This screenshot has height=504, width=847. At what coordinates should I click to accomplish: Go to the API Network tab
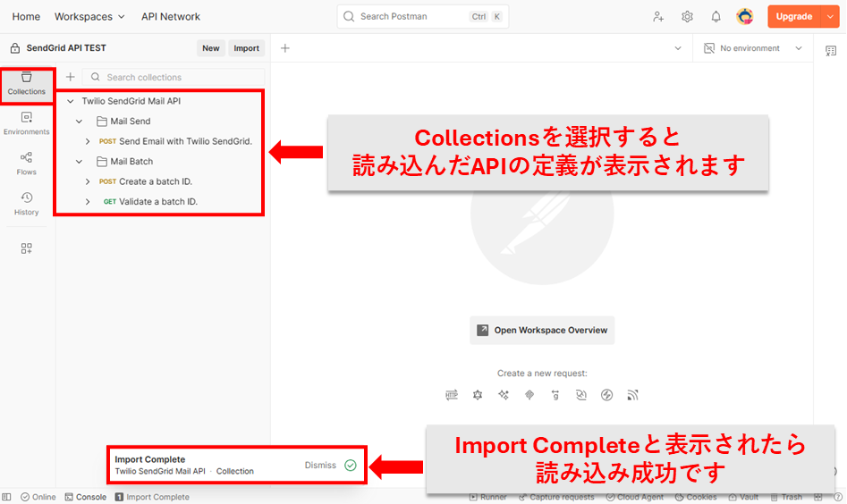tap(170, 16)
